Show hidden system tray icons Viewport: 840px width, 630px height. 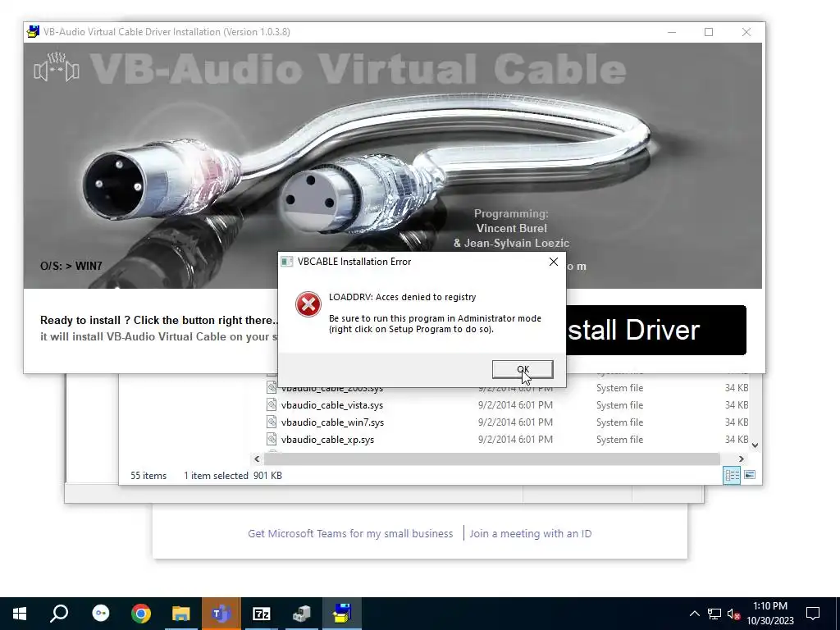[694, 614]
